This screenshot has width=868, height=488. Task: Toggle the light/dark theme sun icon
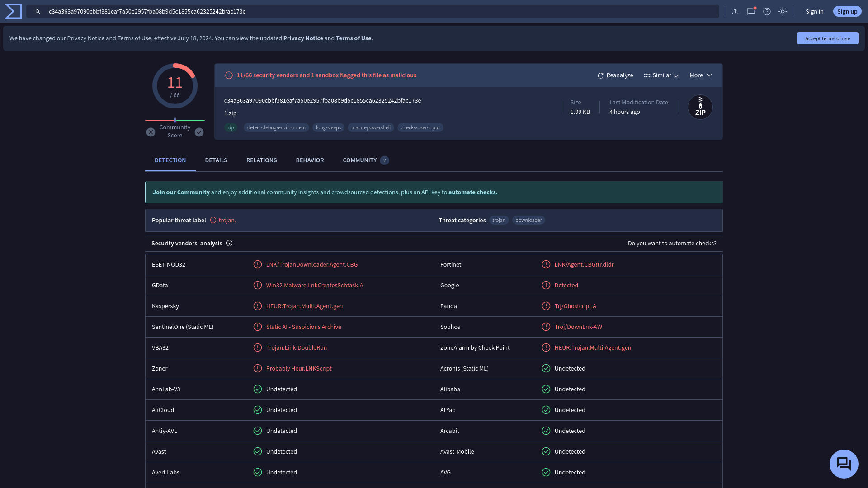tap(783, 12)
